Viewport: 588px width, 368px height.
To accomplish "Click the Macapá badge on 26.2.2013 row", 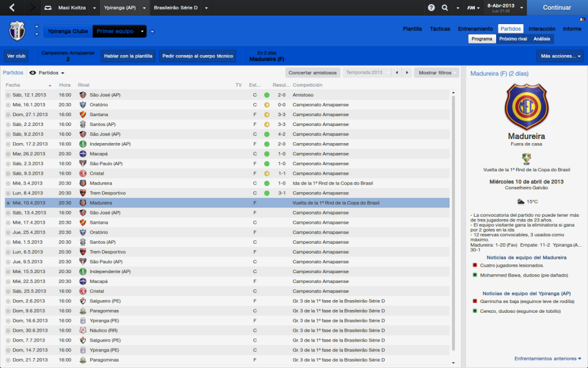I will [x=83, y=154].
